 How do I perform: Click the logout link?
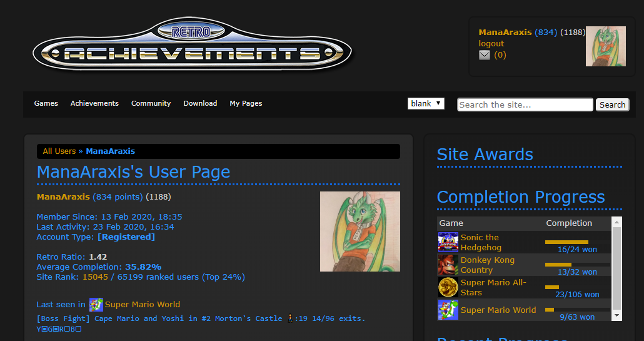pyautogui.click(x=491, y=44)
